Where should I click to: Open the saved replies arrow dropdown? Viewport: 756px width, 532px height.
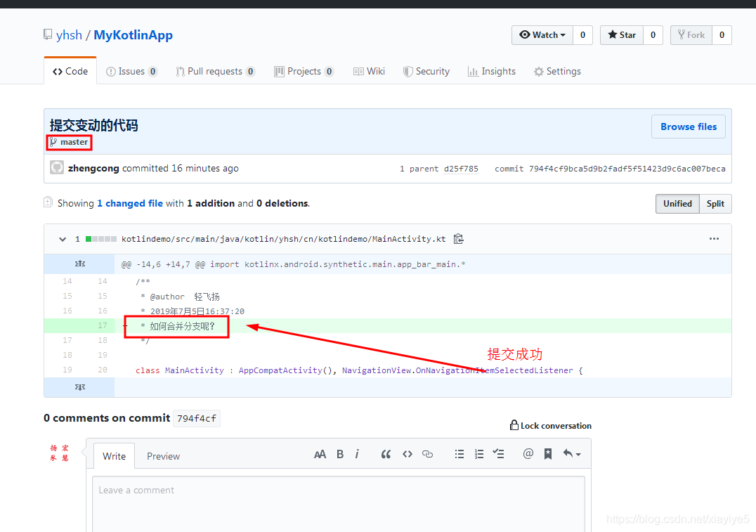[572, 454]
